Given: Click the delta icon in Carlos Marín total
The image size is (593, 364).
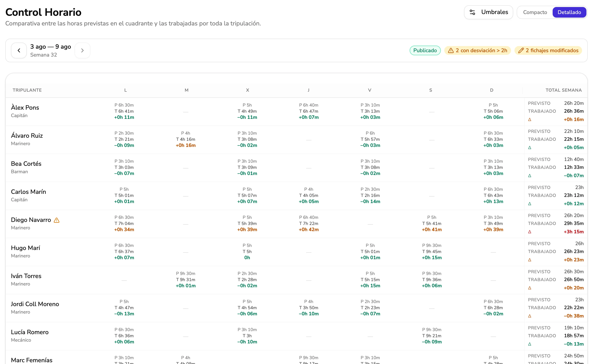Looking at the screenshot, I should (x=529, y=204).
